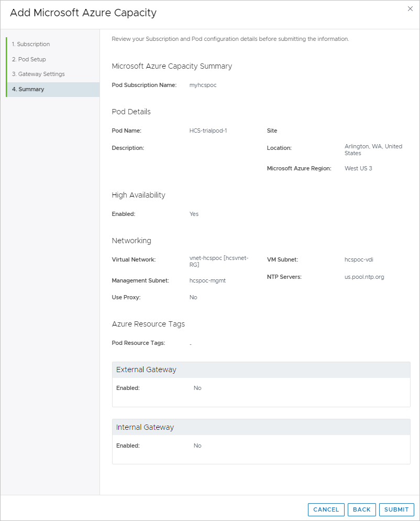Click the Pod Resource Tags label
The image size is (420, 521).
pyautogui.click(x=138, y=343)
